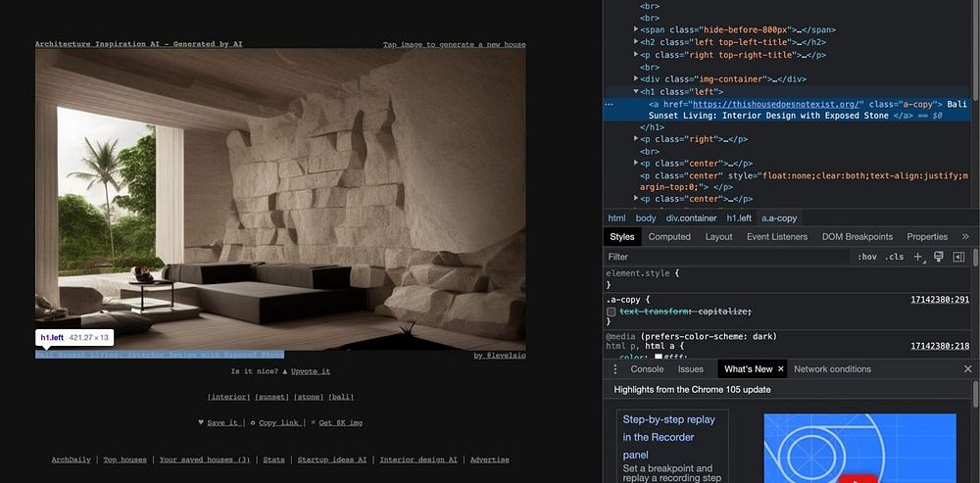Image resolution: width=980 pixels, height=483 pixels.
Task: Expand the p right top-right-title node
Action: pos(636,54)
